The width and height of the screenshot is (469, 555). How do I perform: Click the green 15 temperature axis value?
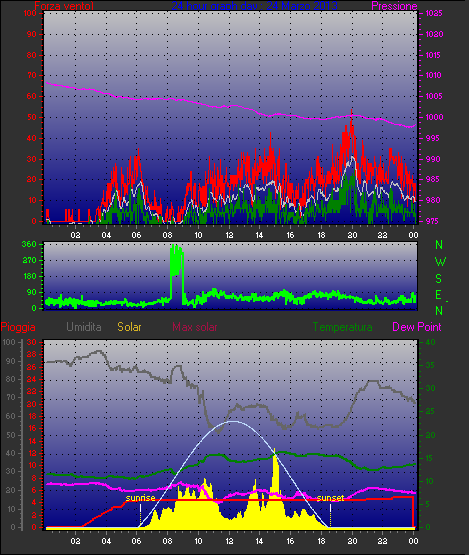coord(429,458)
